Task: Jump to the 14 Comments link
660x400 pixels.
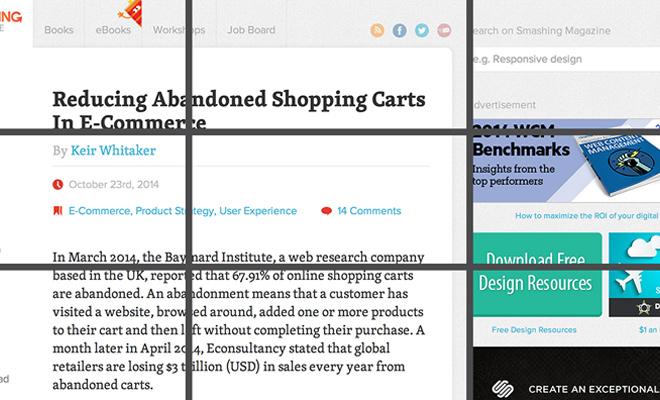Action: 369,211
